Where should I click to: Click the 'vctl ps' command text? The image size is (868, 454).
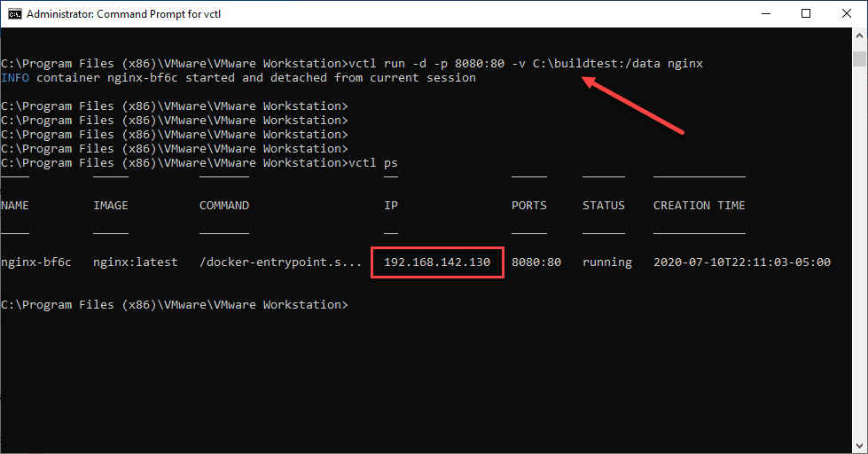click(x=373, y=163)
